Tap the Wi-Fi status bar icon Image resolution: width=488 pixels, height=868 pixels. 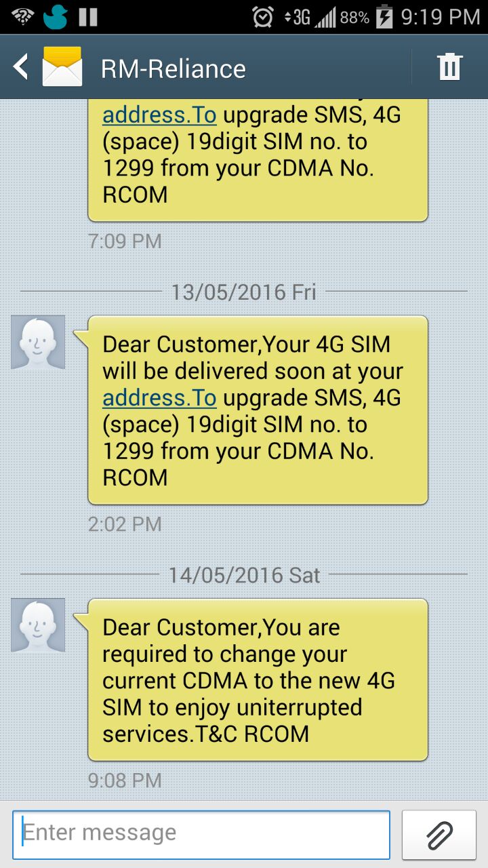22,16
